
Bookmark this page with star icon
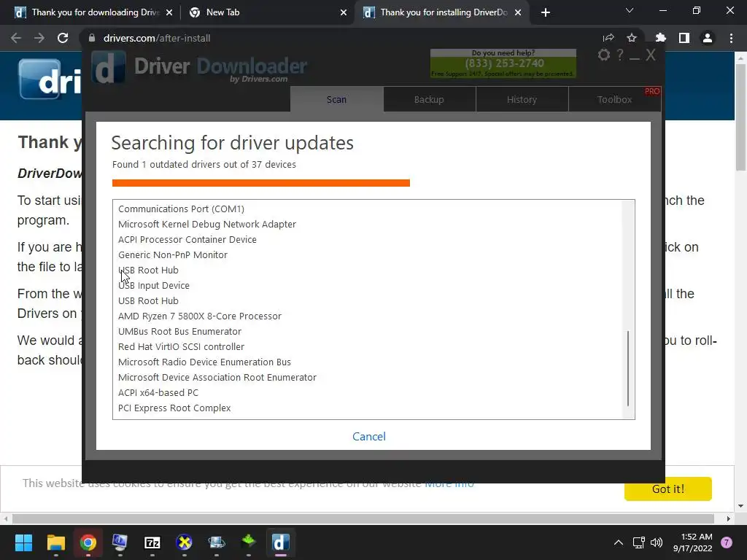[632, 38]
